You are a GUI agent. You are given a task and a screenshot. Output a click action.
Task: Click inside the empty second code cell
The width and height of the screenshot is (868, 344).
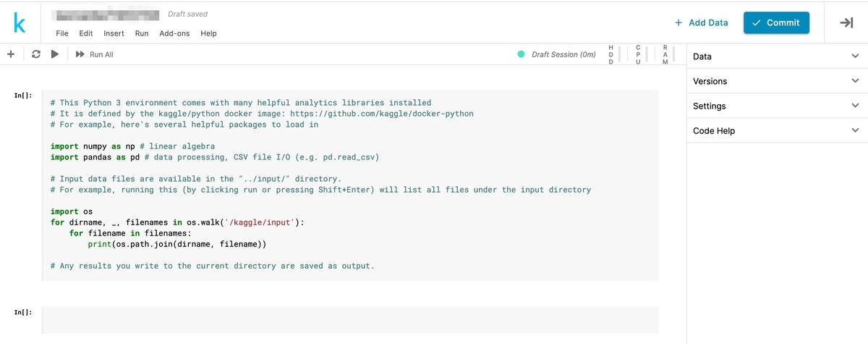tap(351, 319)
